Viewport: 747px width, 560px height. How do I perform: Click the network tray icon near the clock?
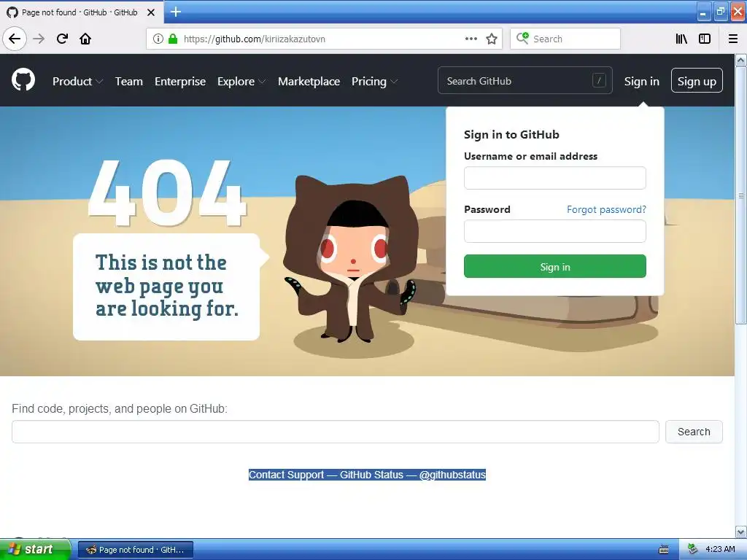click(x=692, y=549)
